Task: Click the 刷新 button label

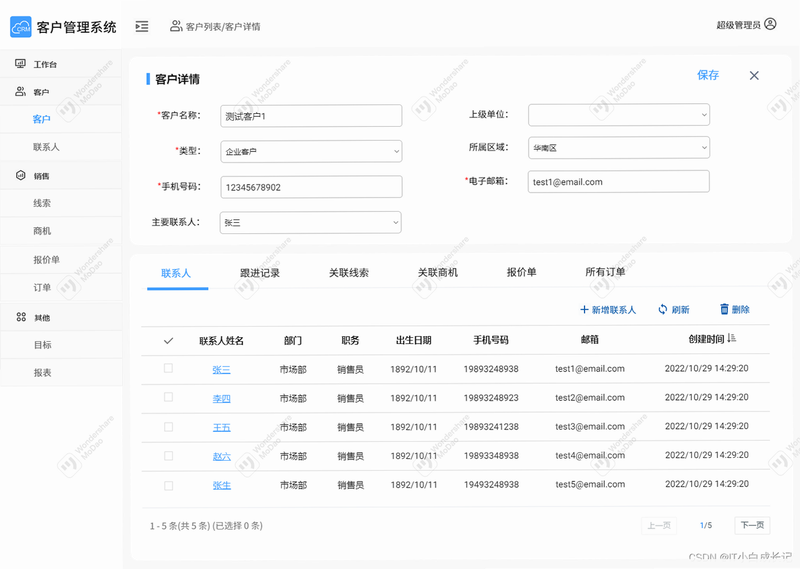Action: pyautogui.click(x=681, y=310)
